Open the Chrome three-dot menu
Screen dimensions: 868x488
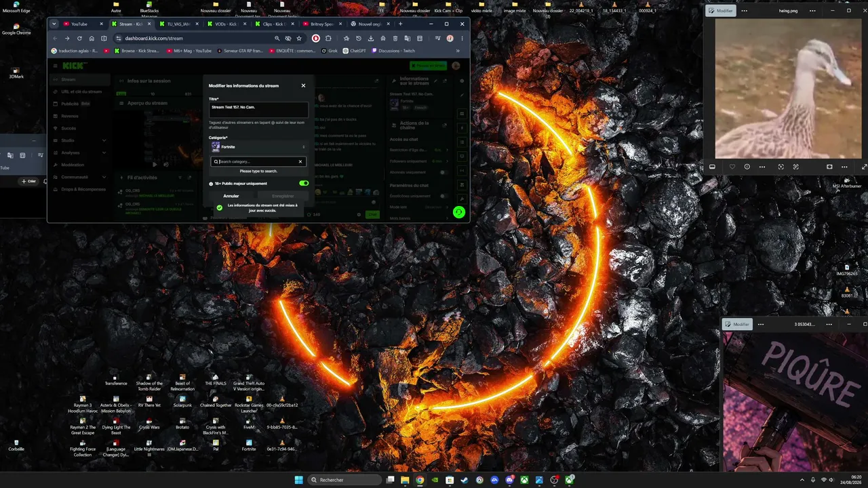[x=462, y=39]
